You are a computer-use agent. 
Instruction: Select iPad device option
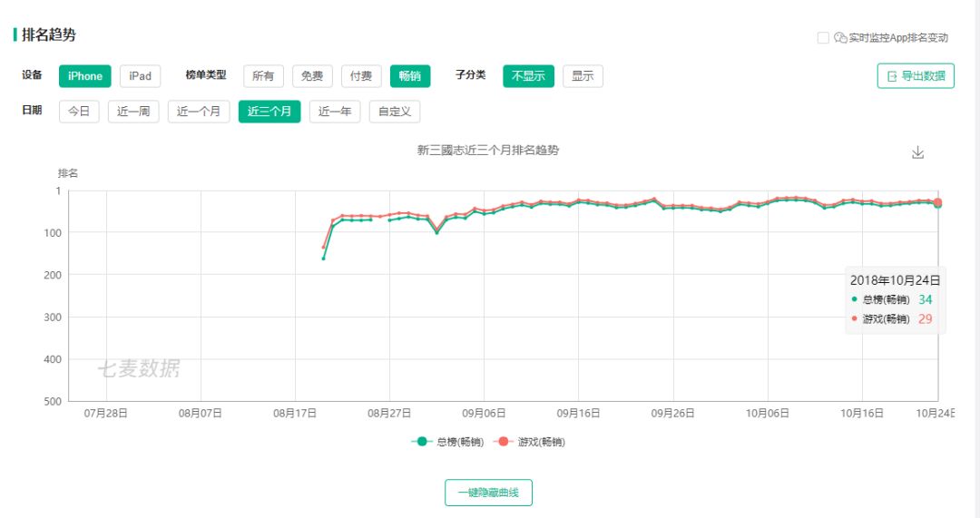140,76
